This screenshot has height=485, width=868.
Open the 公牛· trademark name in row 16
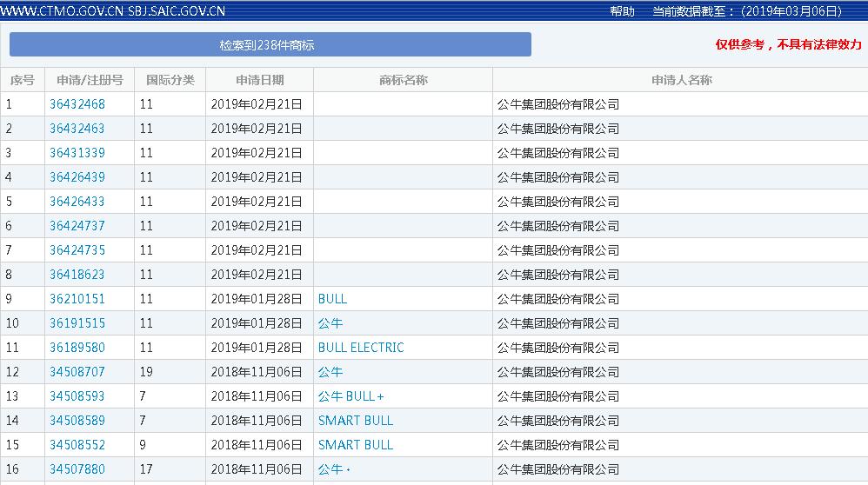click(x=334, y=469)
